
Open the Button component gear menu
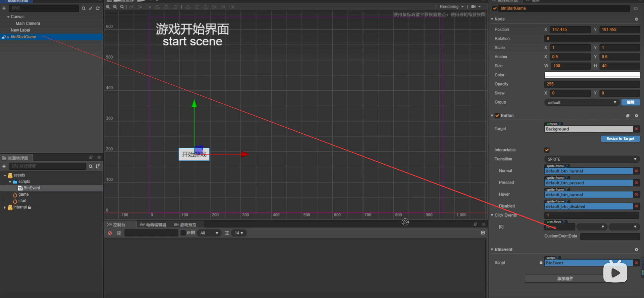pyautogui.click(x=636, y=116)
